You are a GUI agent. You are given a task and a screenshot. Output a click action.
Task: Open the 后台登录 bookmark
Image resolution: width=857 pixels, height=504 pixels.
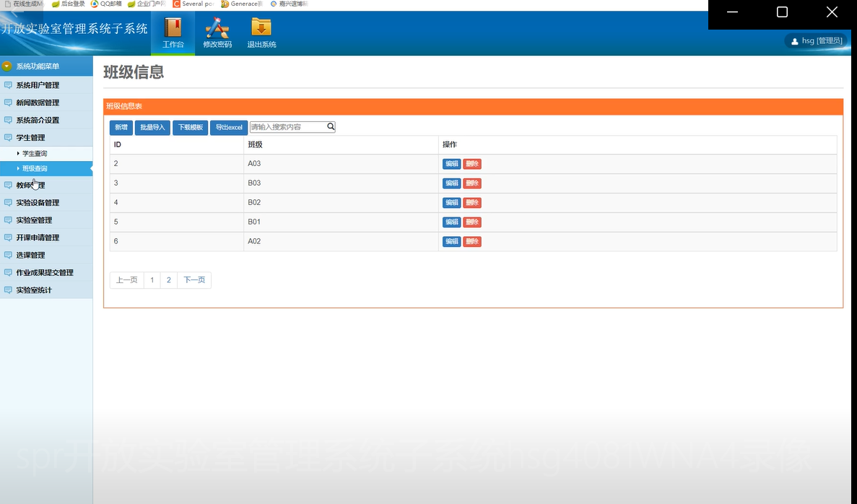tap(69, 4)
